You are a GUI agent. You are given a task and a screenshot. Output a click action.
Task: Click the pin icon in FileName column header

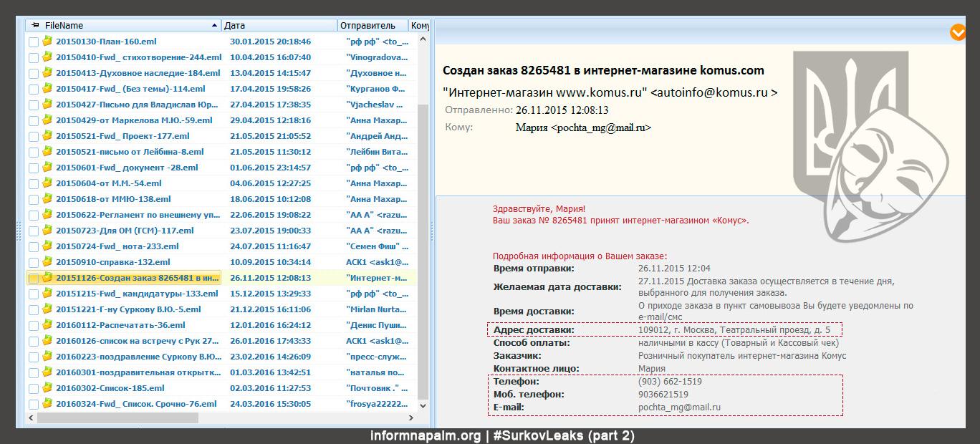pyautogui.click(x=35, y=25)
